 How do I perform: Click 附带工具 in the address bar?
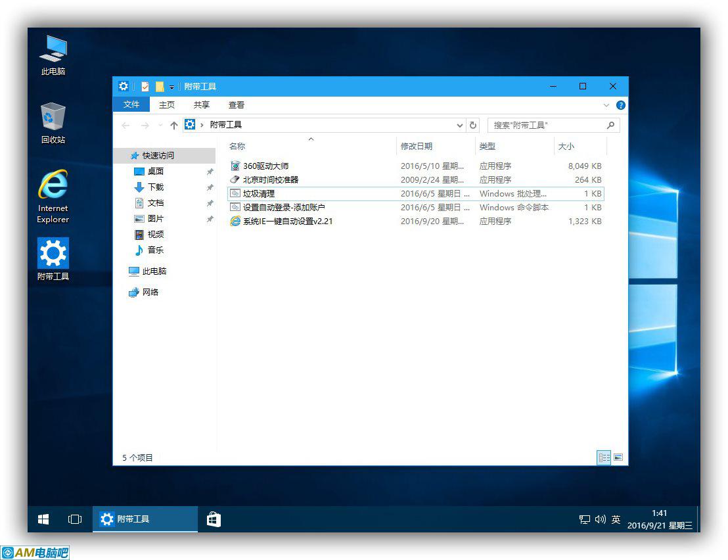(225, 124)
